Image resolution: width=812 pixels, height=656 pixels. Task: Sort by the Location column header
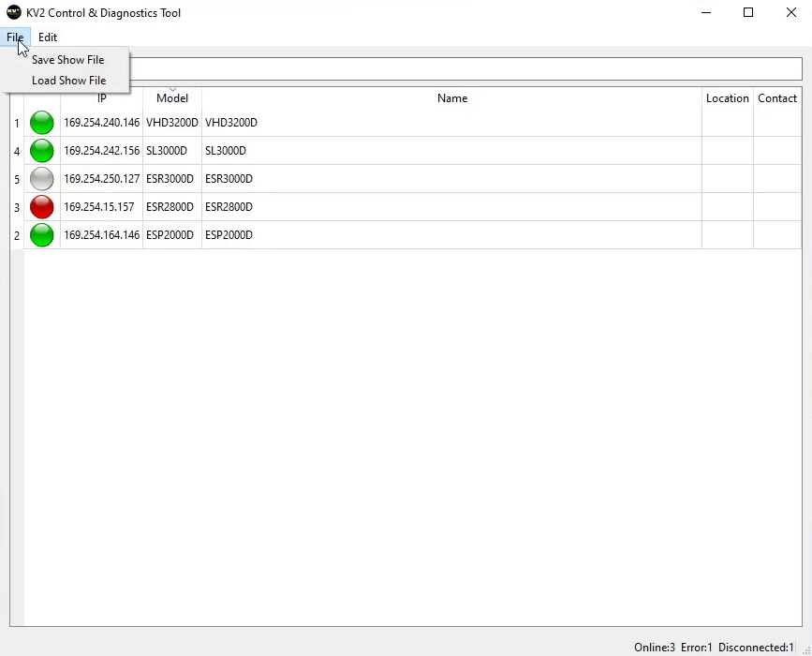(x=728, y=98)
